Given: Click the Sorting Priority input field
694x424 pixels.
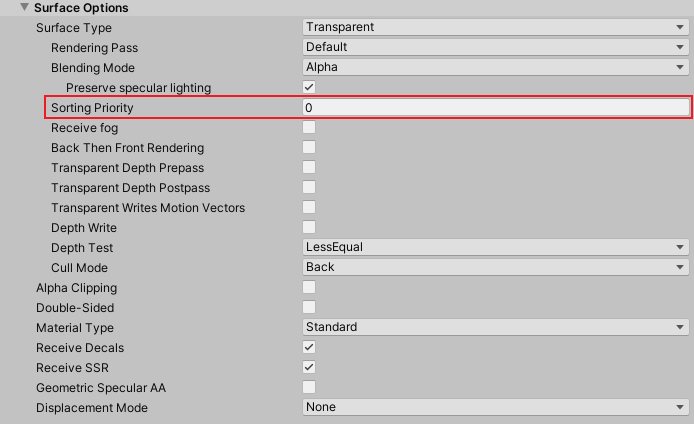Looking at the screenshot, I should point(495,107).
